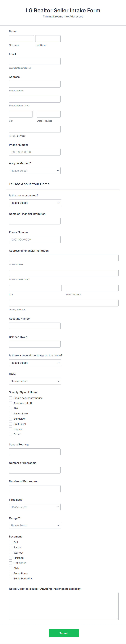The height and width of the screenshot is (644, 126).
Task: Open the Is the home occupied dropdown
Action: click(x=35, y=202)
